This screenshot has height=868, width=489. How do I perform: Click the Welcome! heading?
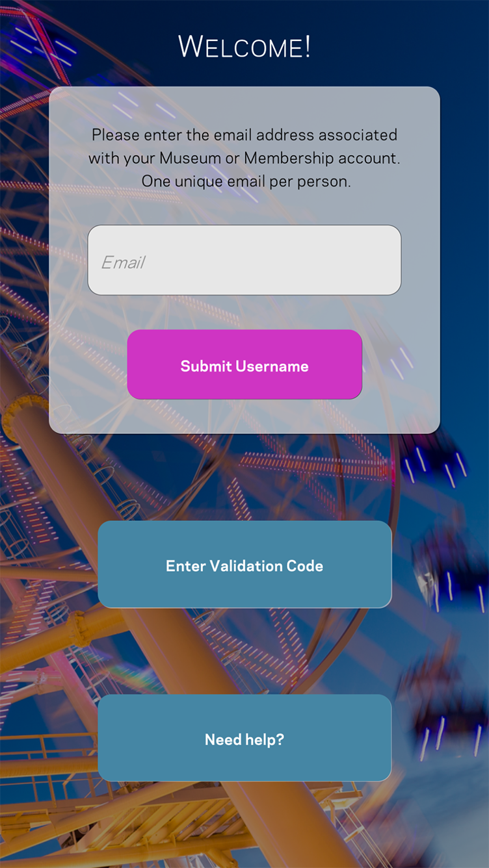244,47
